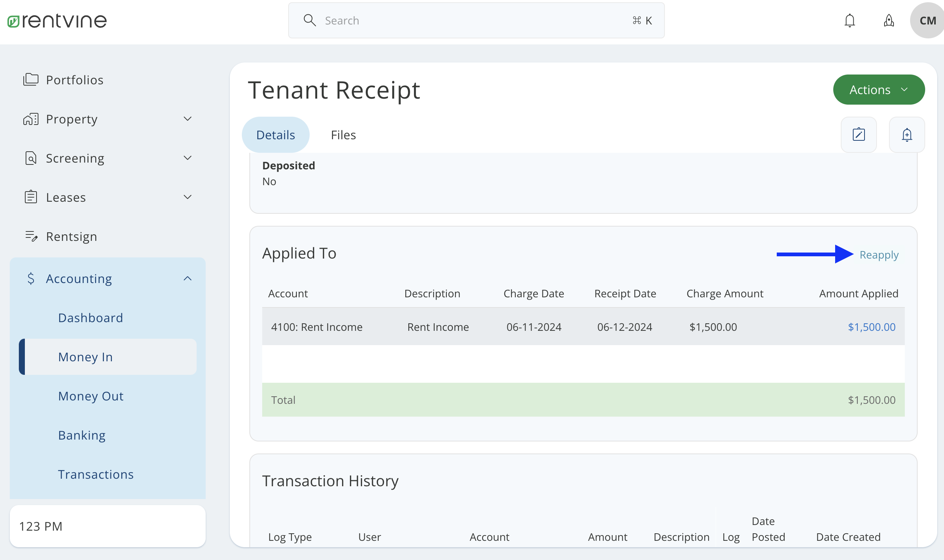The height and width of the screenshot is (560, 944).
Task: Select the CM profile avatar
Action: pos(927,20)
